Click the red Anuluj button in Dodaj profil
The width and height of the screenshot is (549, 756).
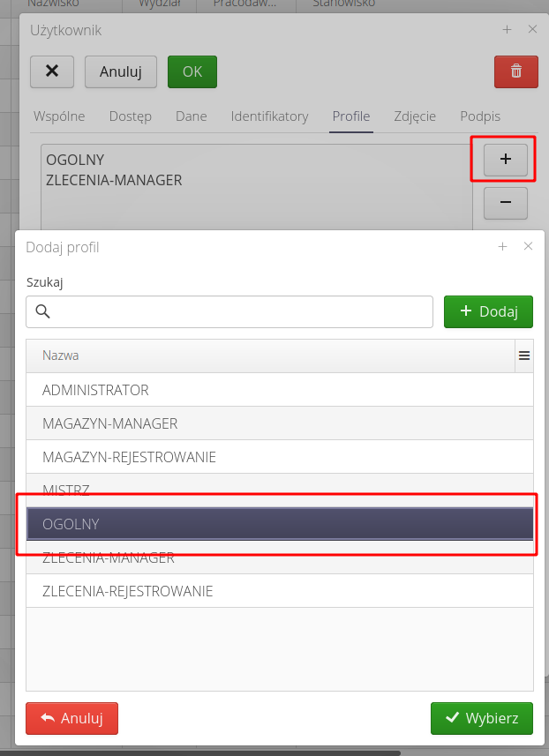click(71, 718)
